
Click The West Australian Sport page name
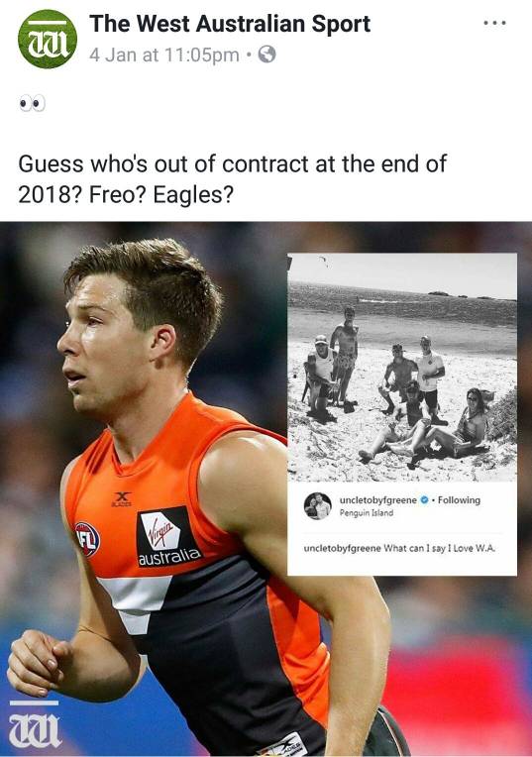(x=230, y=24)
